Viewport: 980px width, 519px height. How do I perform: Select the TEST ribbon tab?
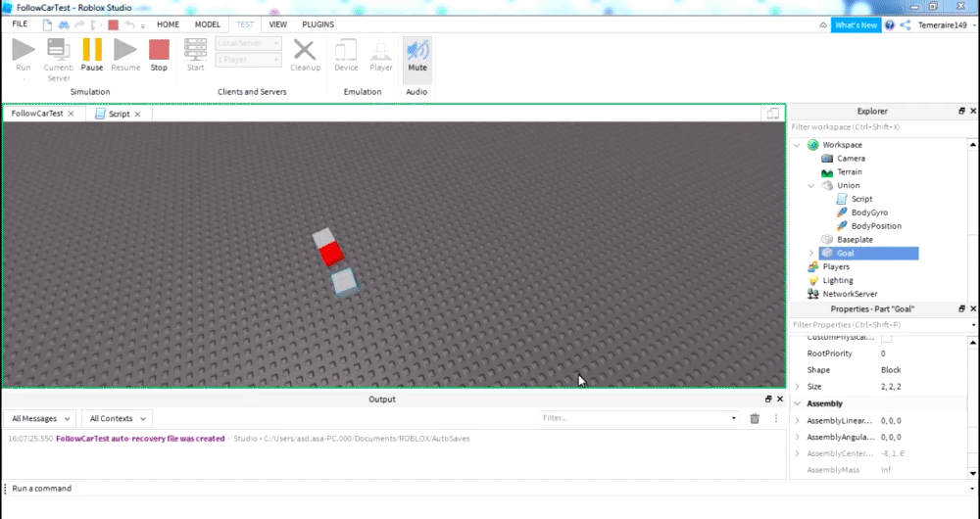click(x=245, y=24)
